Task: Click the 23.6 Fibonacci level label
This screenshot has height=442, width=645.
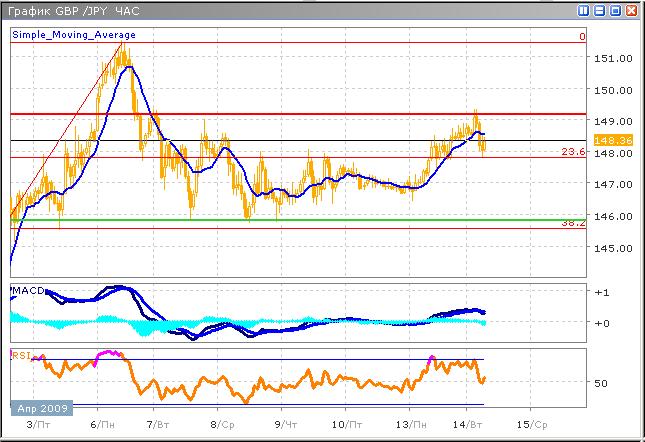Action: pyautogui.click(x=573, y=151)
